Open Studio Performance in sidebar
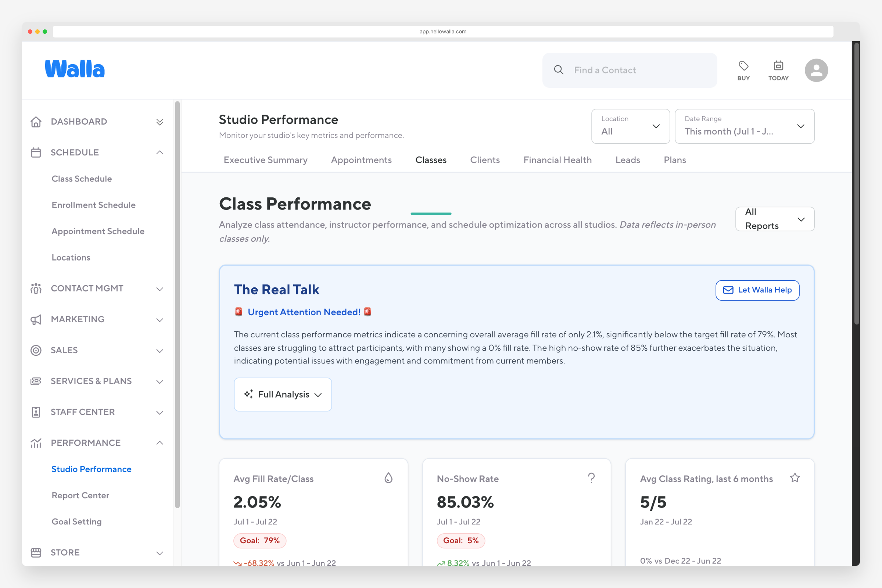 pyautogui.click(x=92, y=469)
